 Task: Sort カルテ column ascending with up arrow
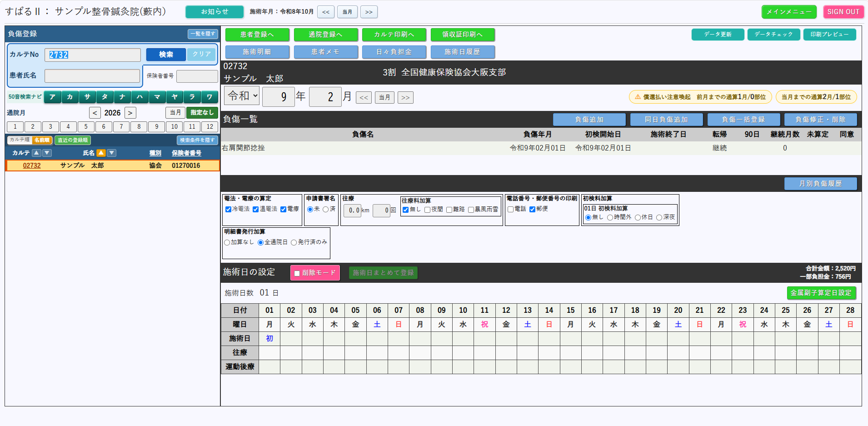coord(37,153)
